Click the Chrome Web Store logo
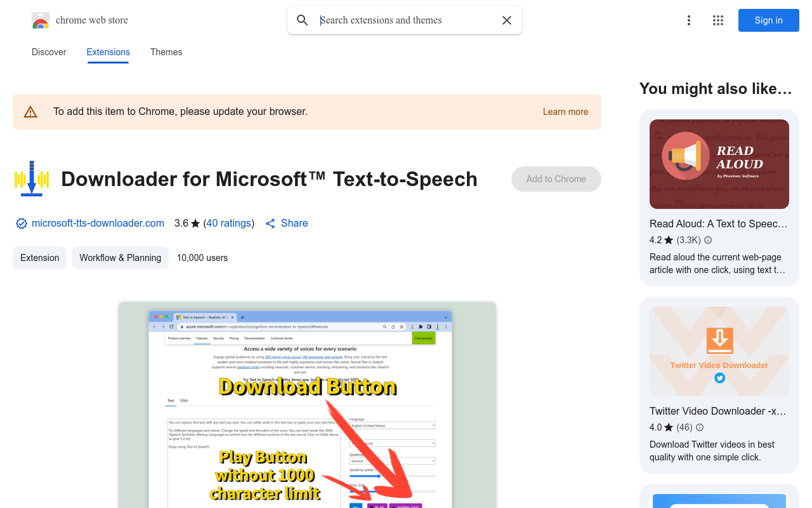This screenshot has width=812, height=508. click(x=41, y=20)
